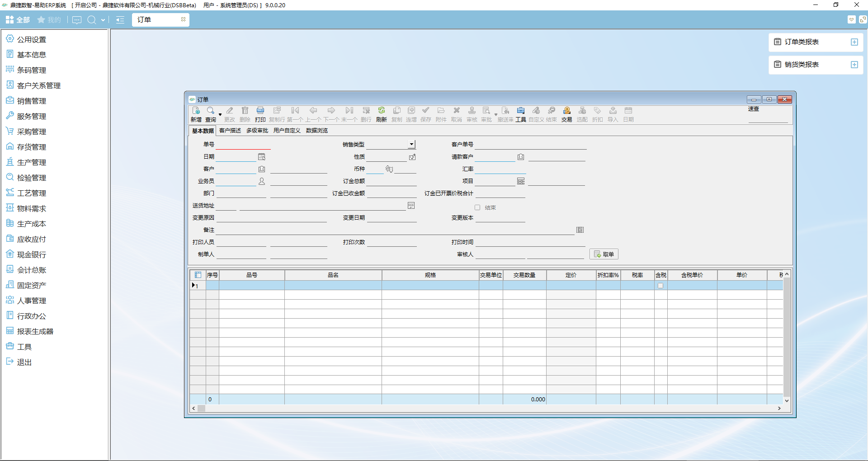Click the grid select-all corner box
Image resolution: width=868 pixels, height=461 pixels.
pyautogui.click(x=198, y=275)
